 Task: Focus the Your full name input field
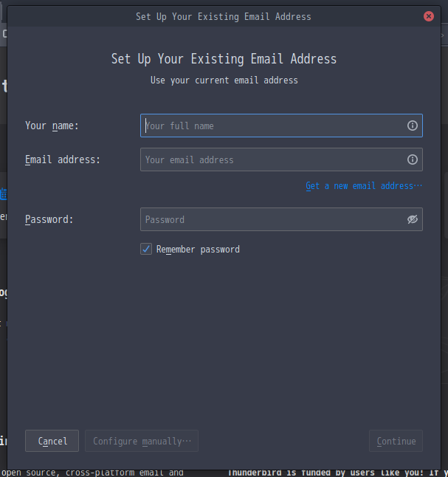pos(281,126)
